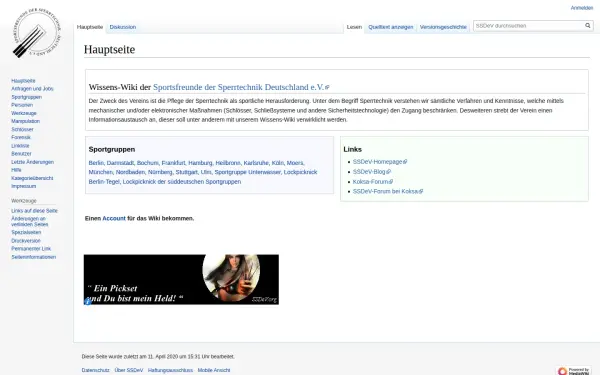
Task: Open the Frankfurt Sportgruppe link
Action: coord(173,163)
